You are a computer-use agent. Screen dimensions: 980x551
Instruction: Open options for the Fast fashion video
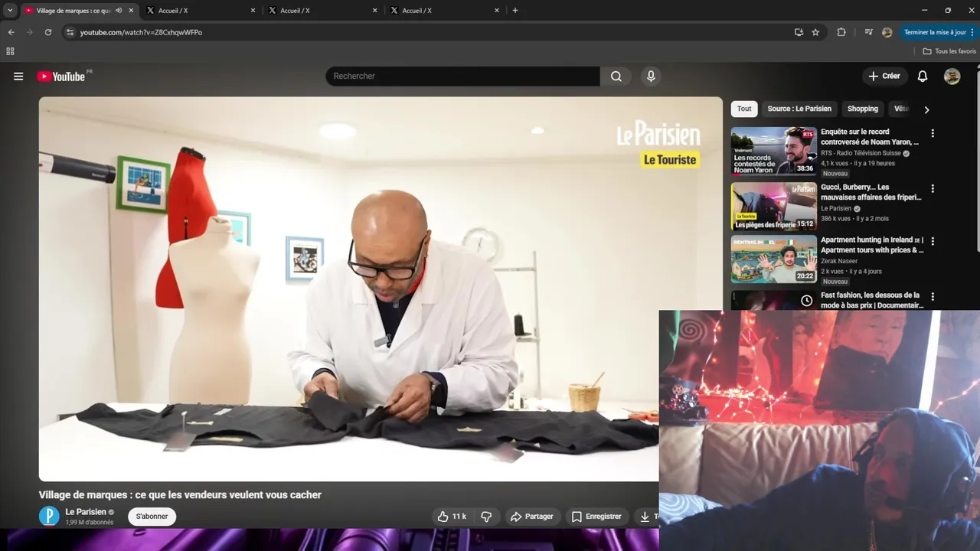[x=933, y=296]
